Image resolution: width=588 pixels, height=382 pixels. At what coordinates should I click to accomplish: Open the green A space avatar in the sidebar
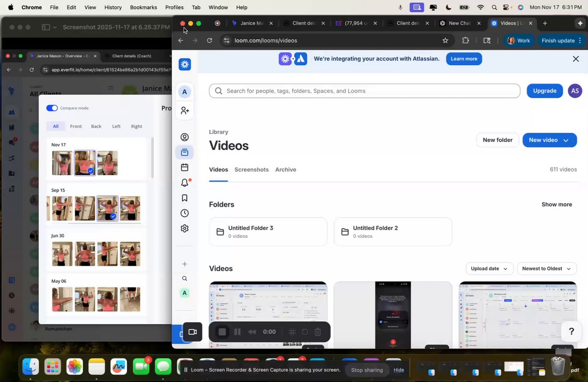(185, 293)
